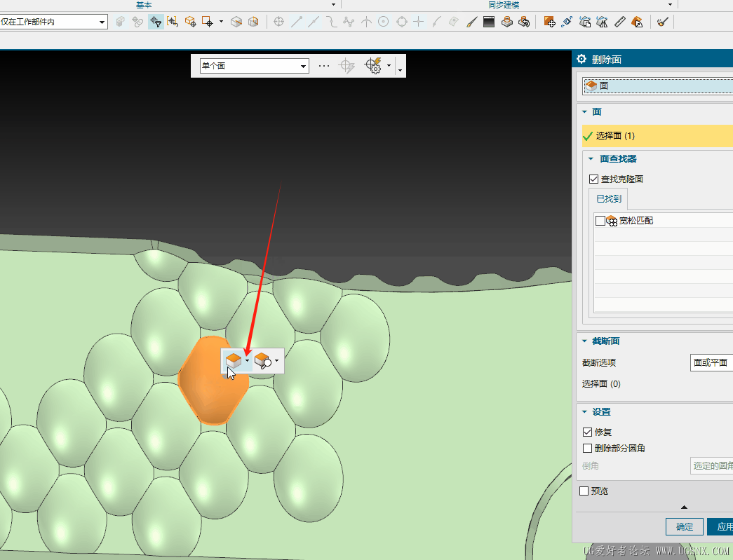Open the arrow beside popup face icon
This screenshot has width=733, height=560.
click(248, 360)
